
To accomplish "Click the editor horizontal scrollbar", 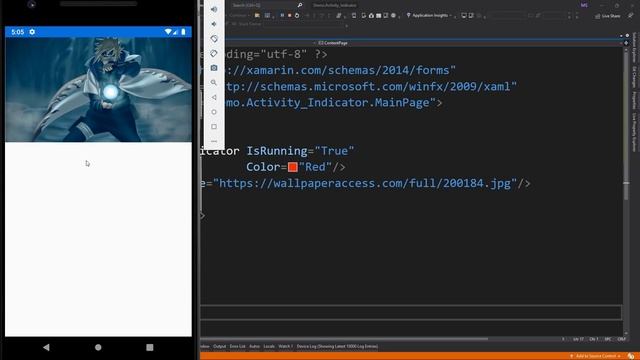I will [344, 339].
